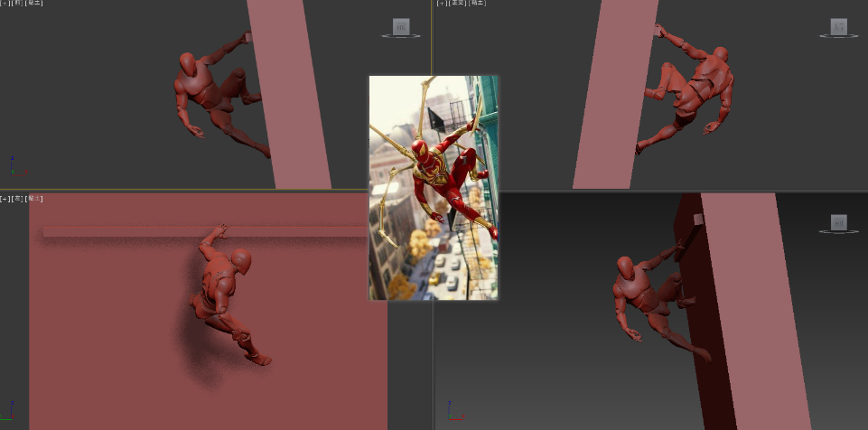
Task: Select the Spider-Man reference image overlay
Action: point(434,188)
